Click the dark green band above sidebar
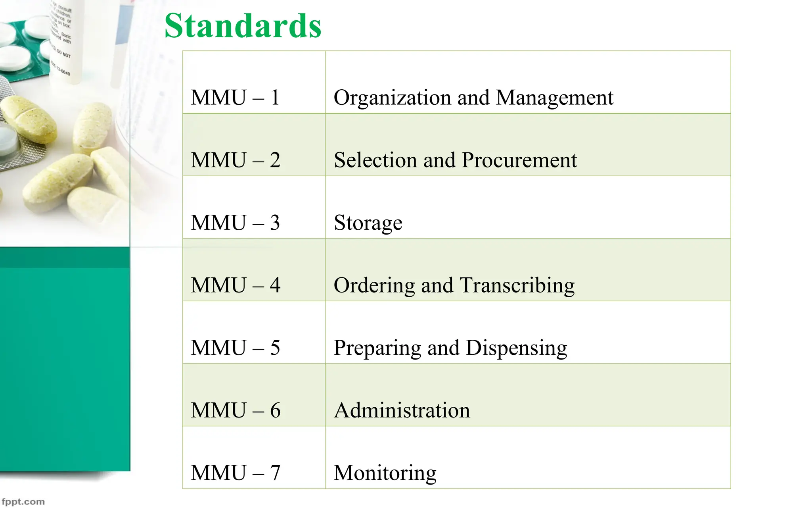The height and width of the screenshot is (508, 812). pos(65,257)
